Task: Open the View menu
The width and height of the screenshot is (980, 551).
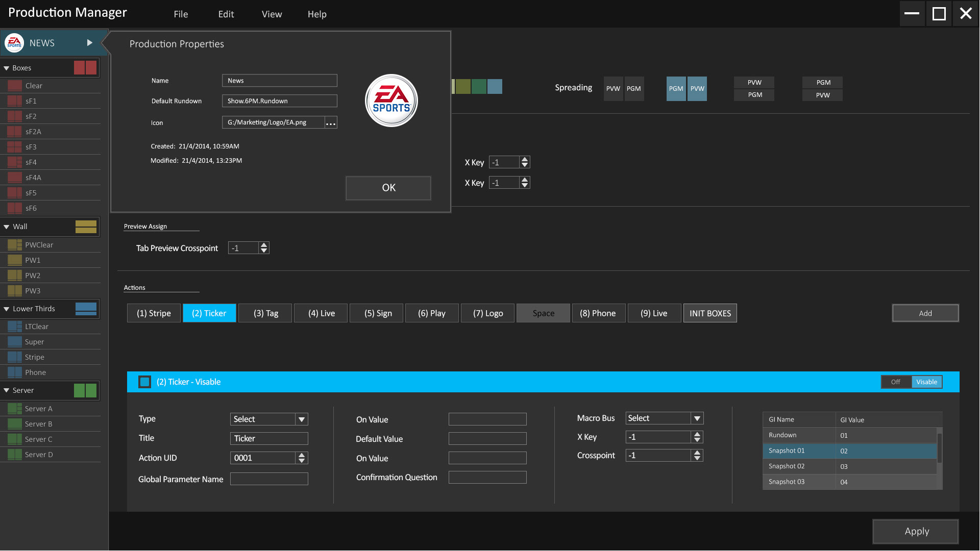Action: (272, 14)
